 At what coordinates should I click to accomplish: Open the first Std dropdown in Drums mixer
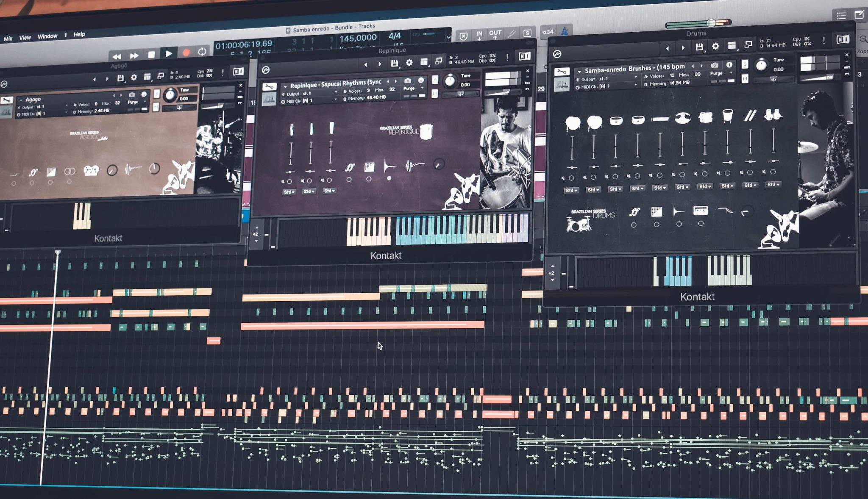pyautogui.click(x=571, y=191)
